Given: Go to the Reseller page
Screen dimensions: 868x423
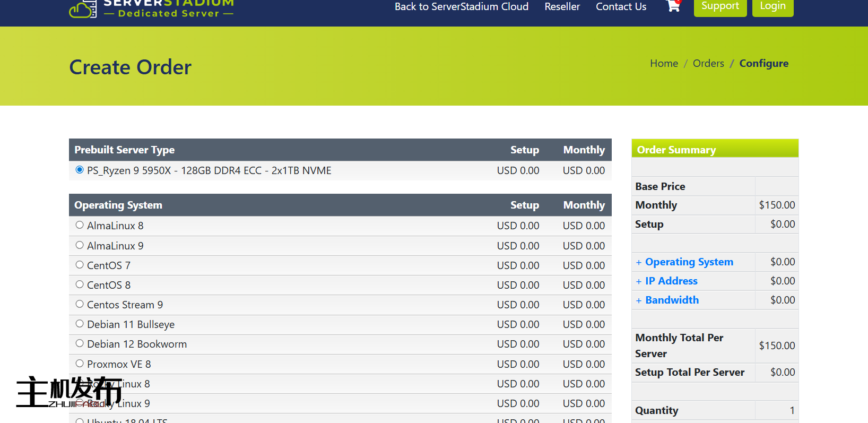Looking at the screenshot, I should (562, 7).
